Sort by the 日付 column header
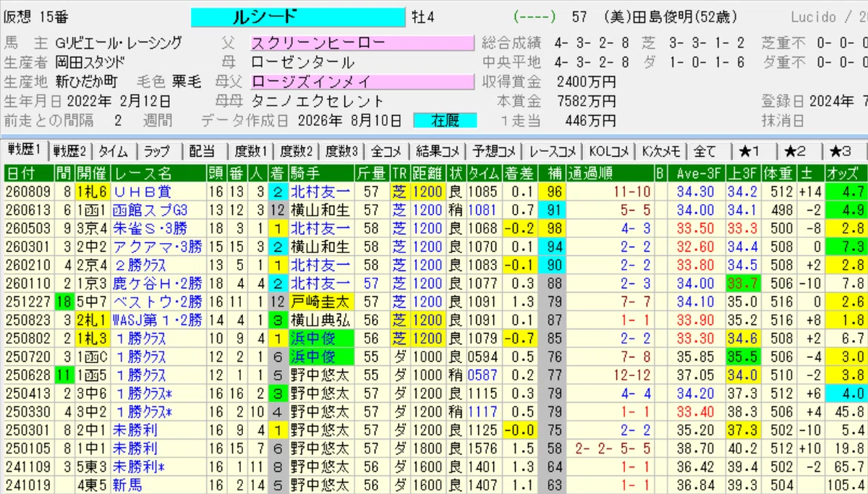The width and height of the screenshot is (868, 494). 29,174
